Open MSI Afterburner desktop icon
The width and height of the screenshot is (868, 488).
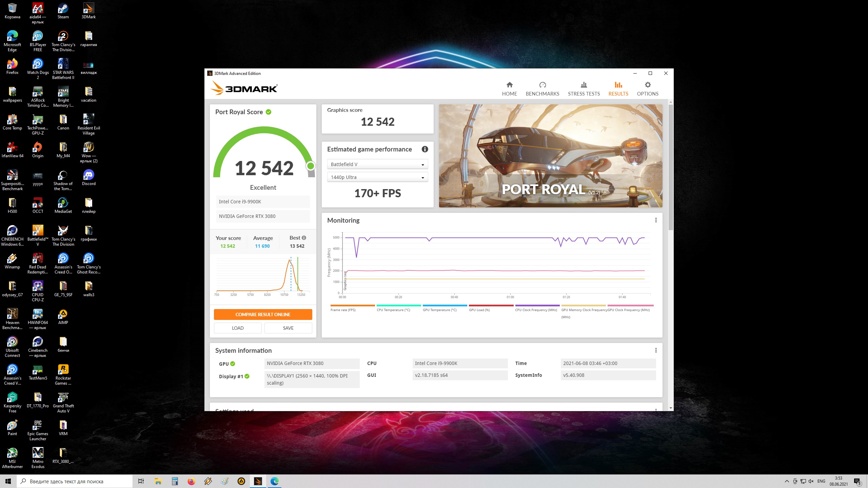coord(12,453)
